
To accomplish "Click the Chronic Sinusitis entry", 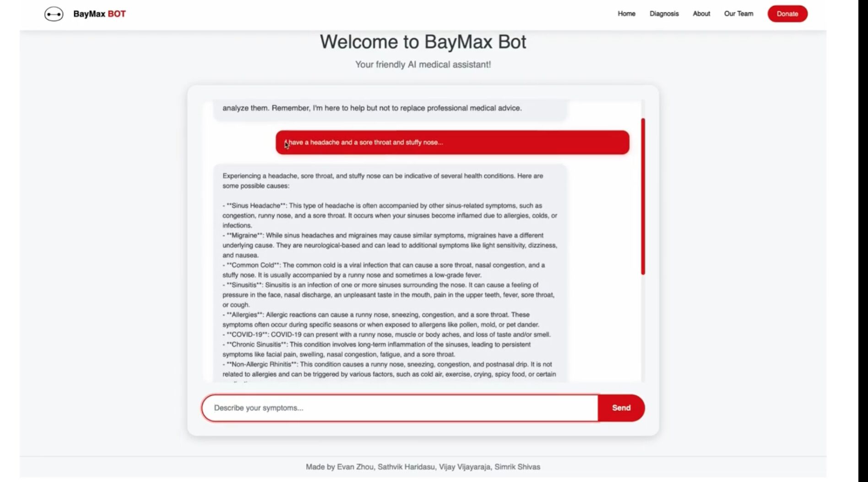I will coord(377,349).
